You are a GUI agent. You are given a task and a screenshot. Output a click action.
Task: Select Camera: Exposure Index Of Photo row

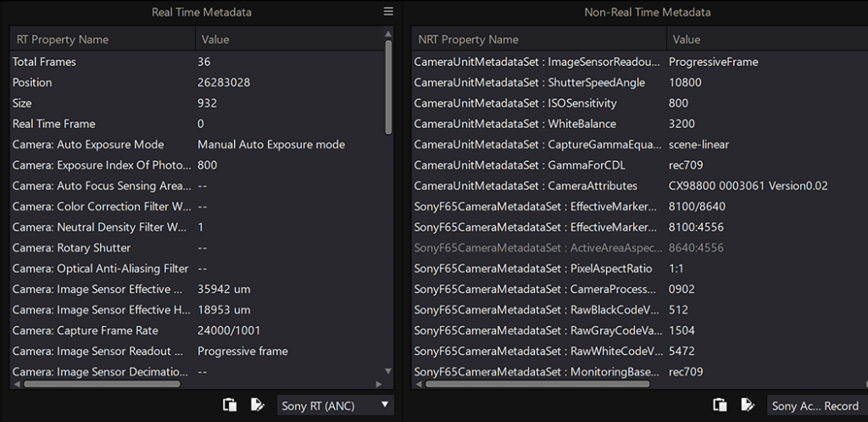pyautogui.click(x=197, y=165)
